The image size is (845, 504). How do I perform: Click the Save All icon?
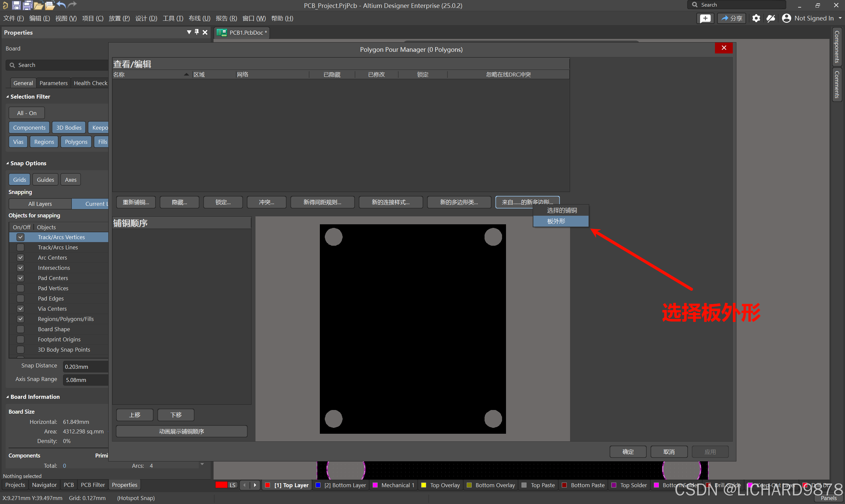(x=27, y=5)
